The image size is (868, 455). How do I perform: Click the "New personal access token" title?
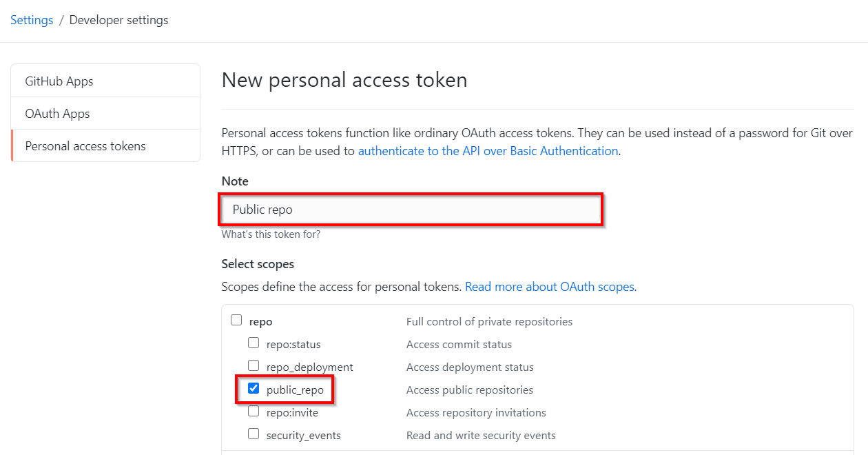coord(344,81)
